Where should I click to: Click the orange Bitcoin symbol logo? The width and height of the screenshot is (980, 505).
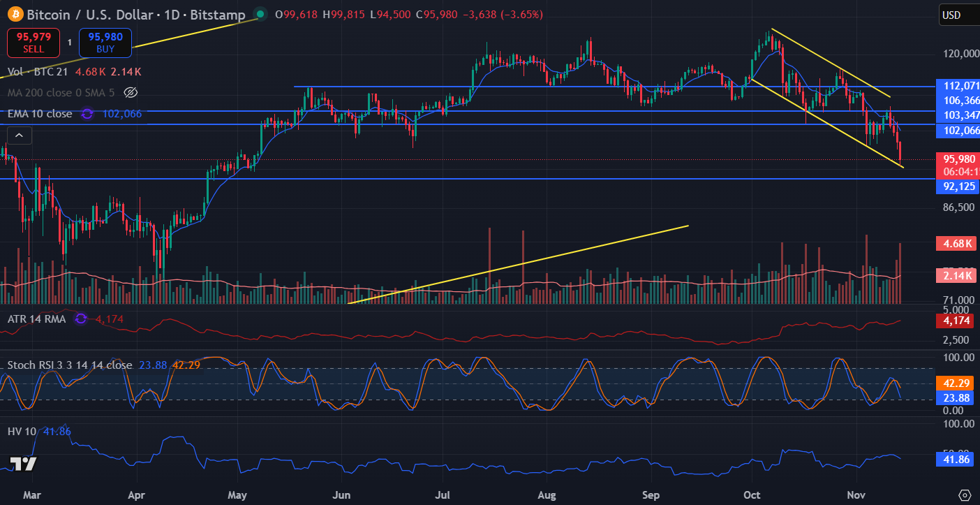[x=14, y=14]
